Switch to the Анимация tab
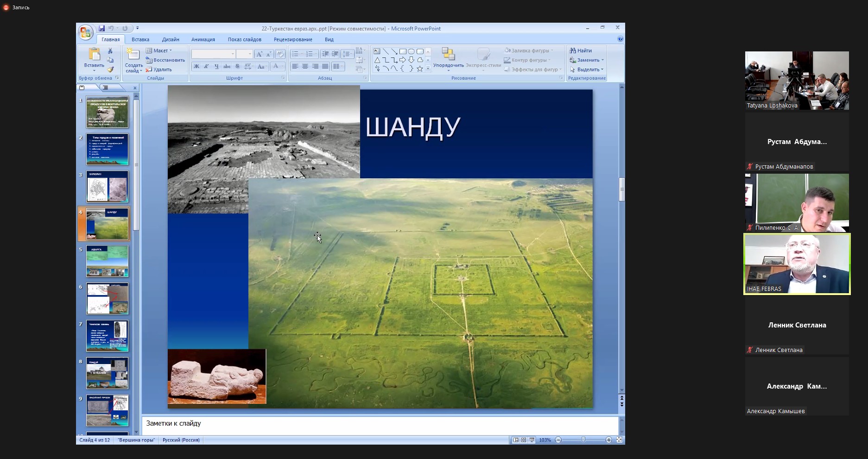The height and width of the screenshot is (459, 868). coord(203,39)
